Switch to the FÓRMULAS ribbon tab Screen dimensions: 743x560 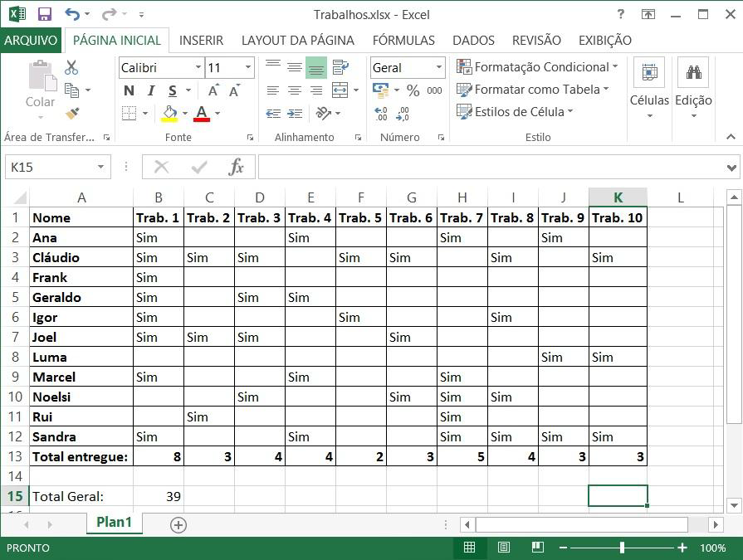pyautogui.click(x=403, y=40)
